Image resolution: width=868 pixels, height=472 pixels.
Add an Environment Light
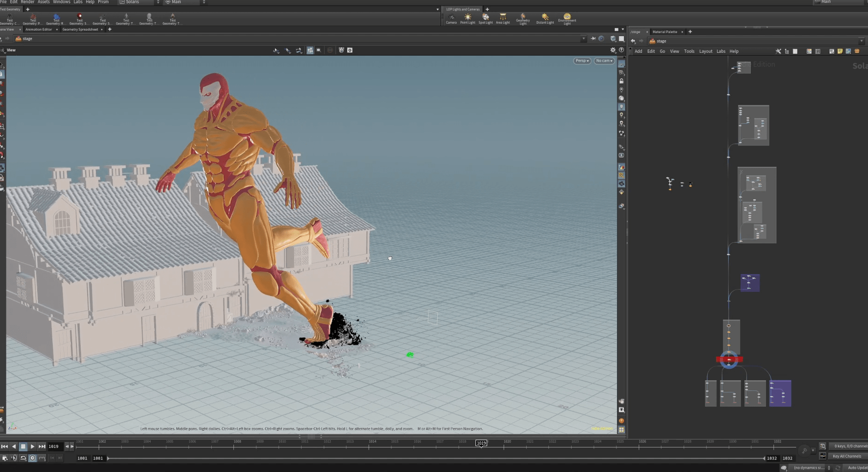tap(567, 19)
